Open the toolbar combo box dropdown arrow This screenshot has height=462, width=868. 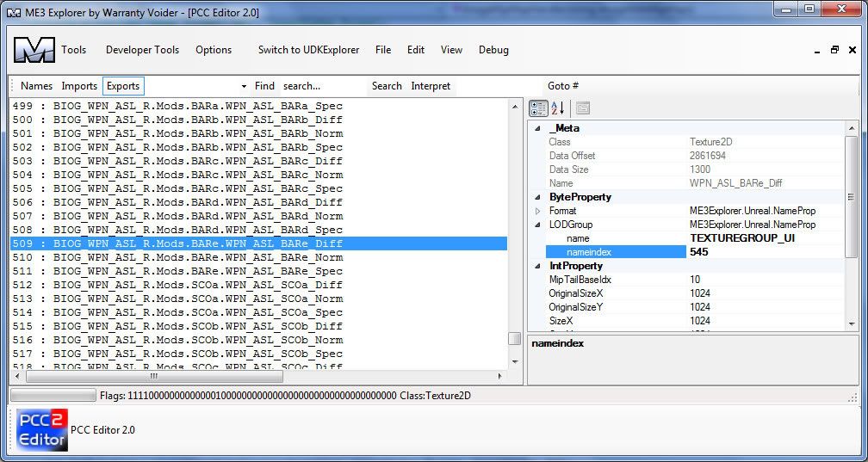click(244, 86)
